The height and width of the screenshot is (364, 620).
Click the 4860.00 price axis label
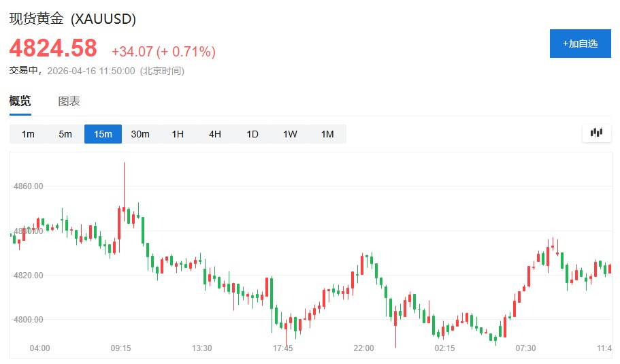[x=29, y=186]
